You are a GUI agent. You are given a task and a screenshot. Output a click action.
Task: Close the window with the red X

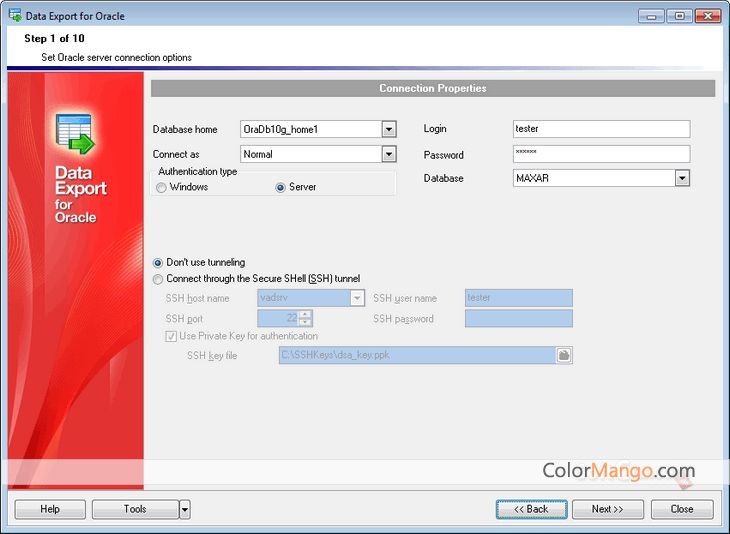pos(708,16)
